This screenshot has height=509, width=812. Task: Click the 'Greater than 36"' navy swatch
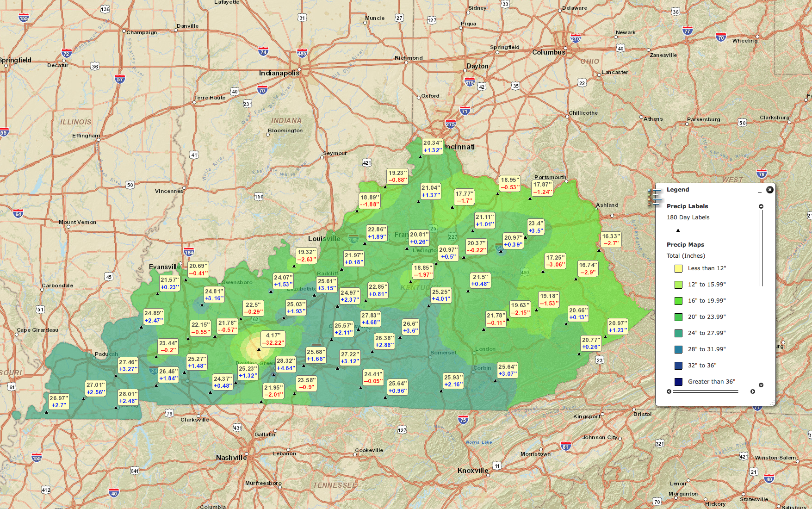click(x=678, y=382)
